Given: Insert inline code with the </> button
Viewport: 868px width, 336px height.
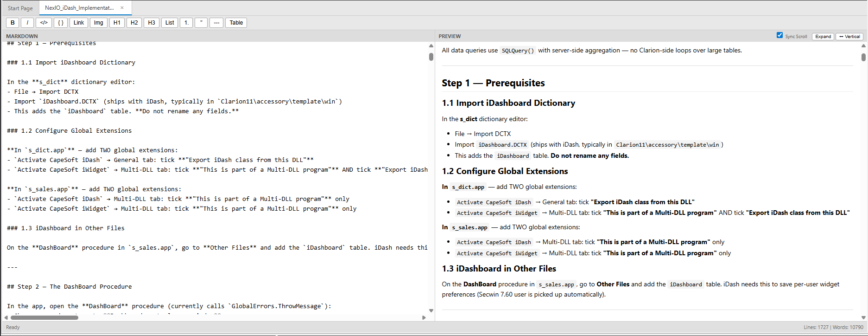Looking at the screenshot, I should (44, 23).
